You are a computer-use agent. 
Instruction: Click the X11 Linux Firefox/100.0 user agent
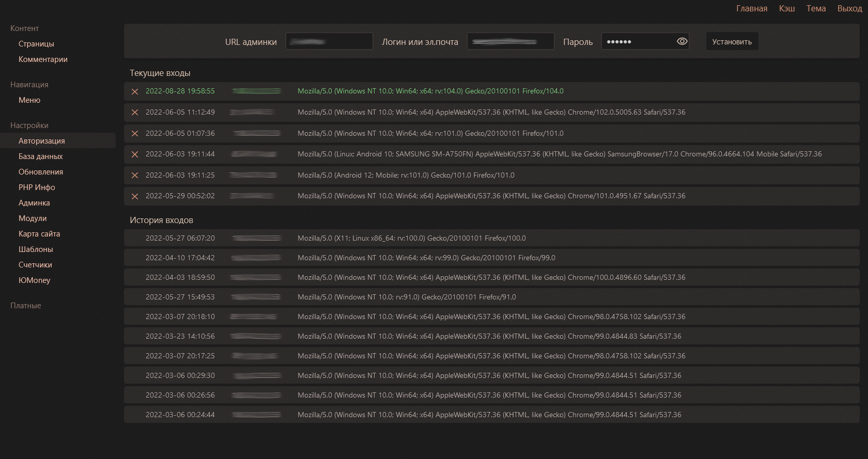[412, 238]
